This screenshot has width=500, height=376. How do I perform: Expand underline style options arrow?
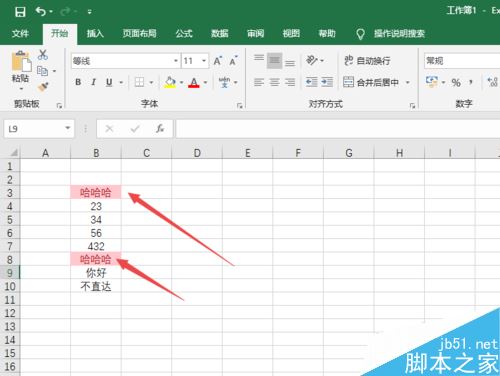[121, 82]
